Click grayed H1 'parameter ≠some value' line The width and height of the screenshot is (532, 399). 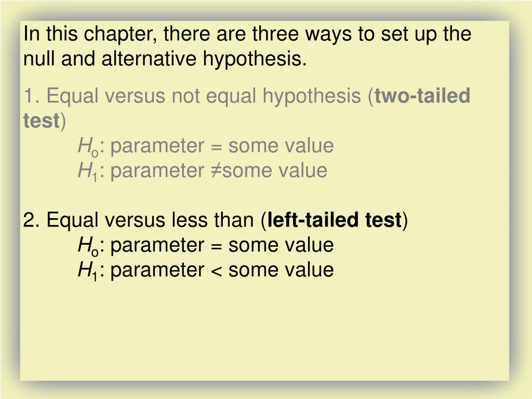click(203, 170)
